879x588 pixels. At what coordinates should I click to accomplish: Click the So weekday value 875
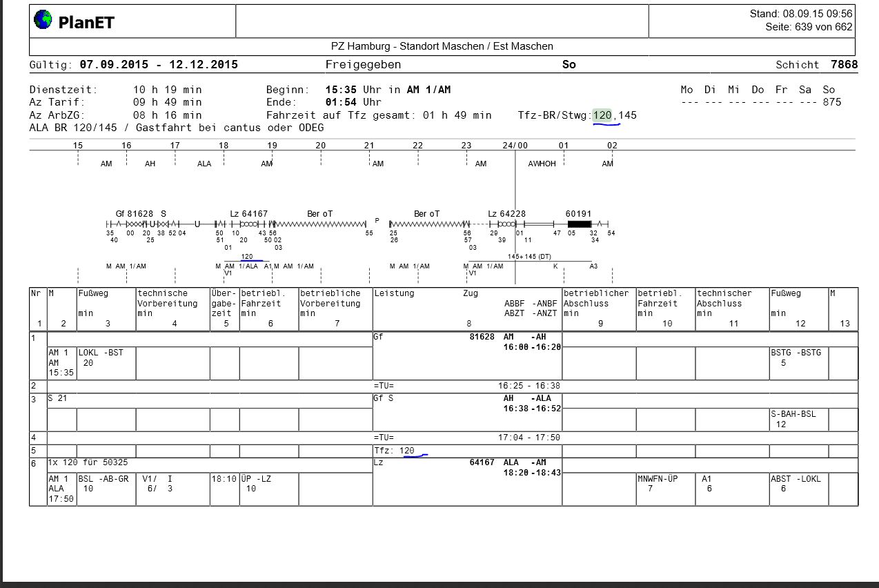coord(832,102)
